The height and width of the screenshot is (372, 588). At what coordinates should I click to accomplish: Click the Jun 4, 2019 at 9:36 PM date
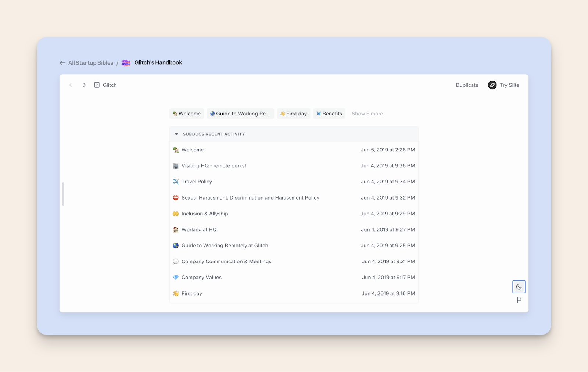tap(388, 166)
